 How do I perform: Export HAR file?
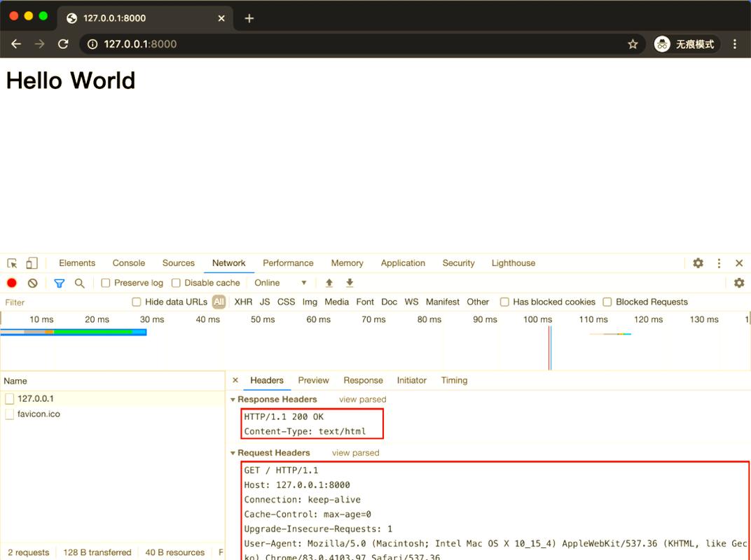[349, 283]
